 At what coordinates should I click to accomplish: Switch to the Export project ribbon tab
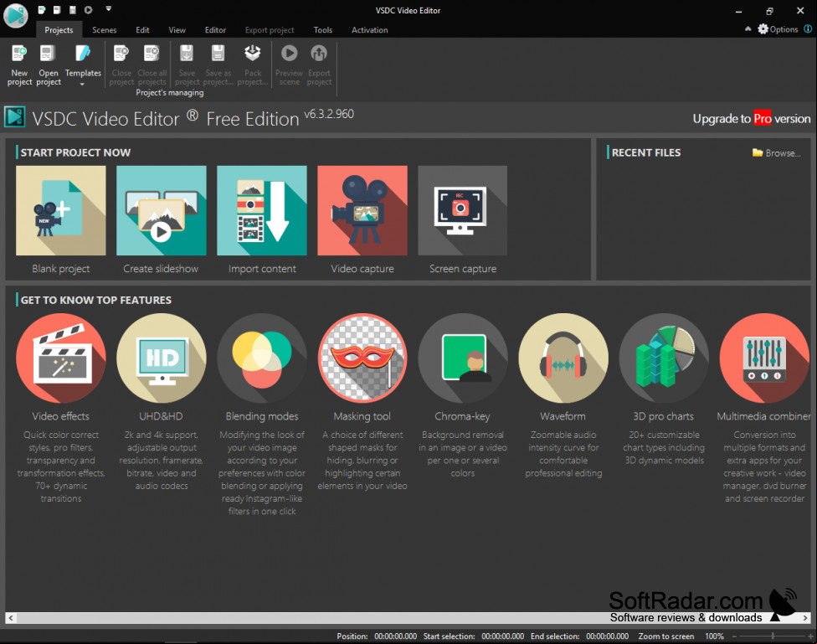(x=270, y=30)
